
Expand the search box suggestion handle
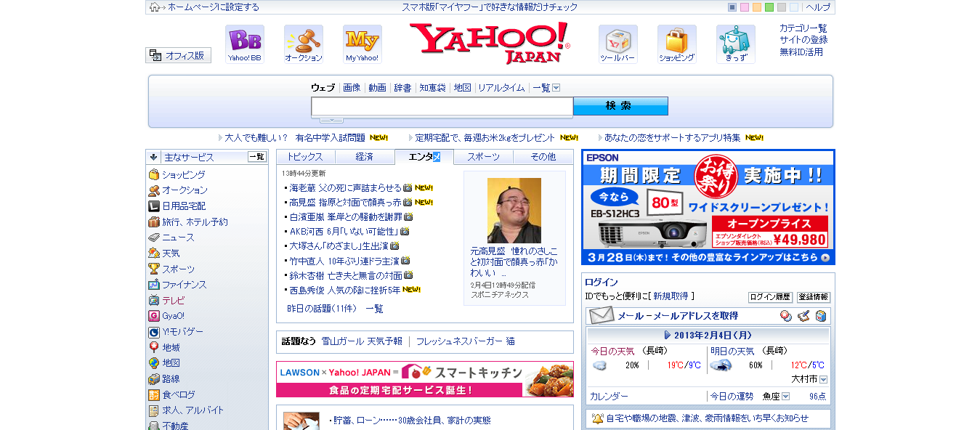pos(331,120)
